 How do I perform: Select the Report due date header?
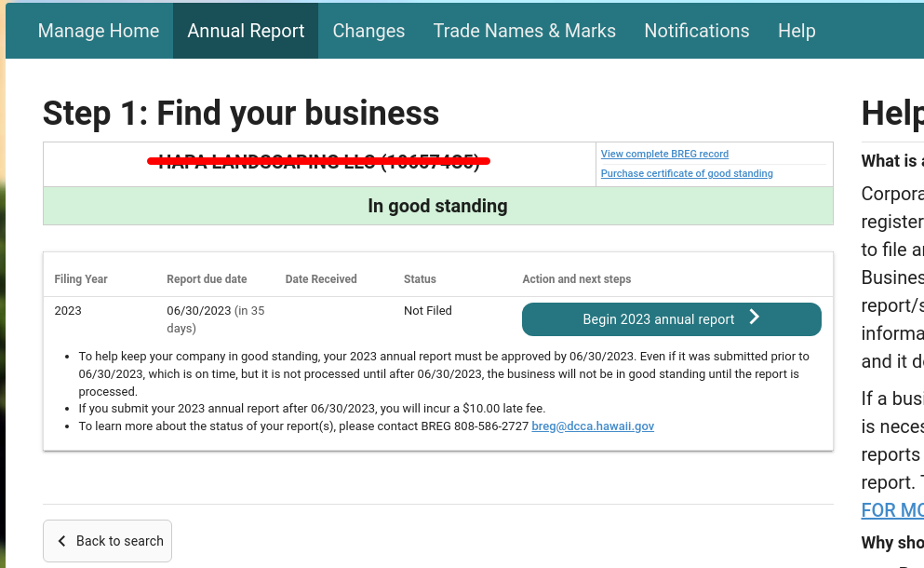(207, 278)
